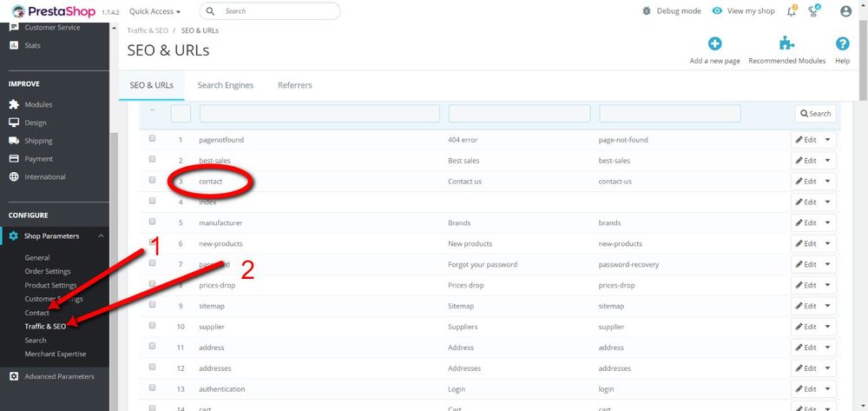Image resolution: width=868 pixels, height=411 pixels.
Task: Switch to the Referrers tab
Action: [295, 85]
